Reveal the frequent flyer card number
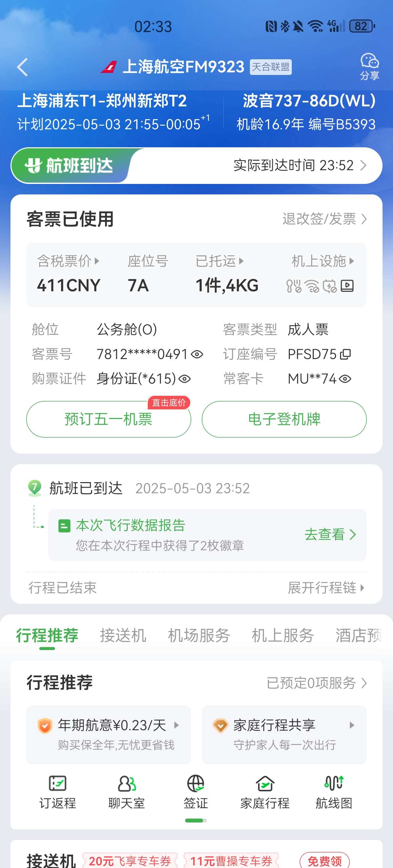 (x=345, y=379)
